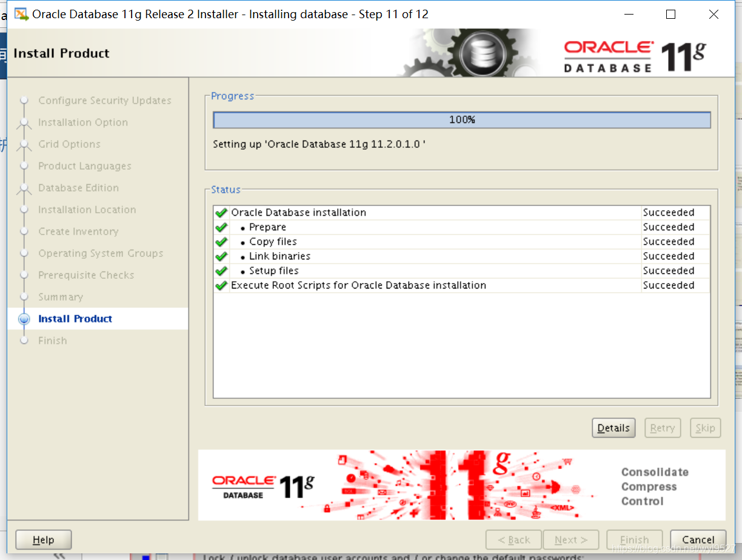
Task: Click green checkmark next to Setup files
Action: 221,271
